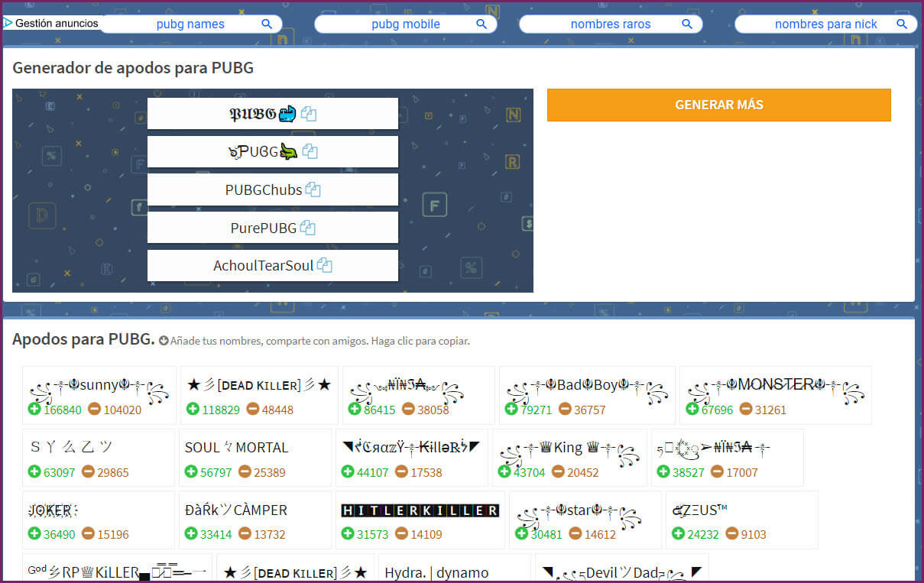The image size is (924, 583).
Task: Downvote the DEAD KILLER nickname, count 48448
Action: [x=253, y=410]
